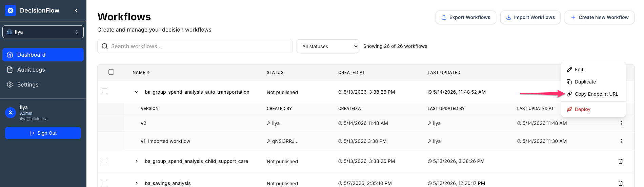Screen dimensions: 644x187
Task: Click the ba_savings_analysis workflow name
Action: [x=168, y=183]
